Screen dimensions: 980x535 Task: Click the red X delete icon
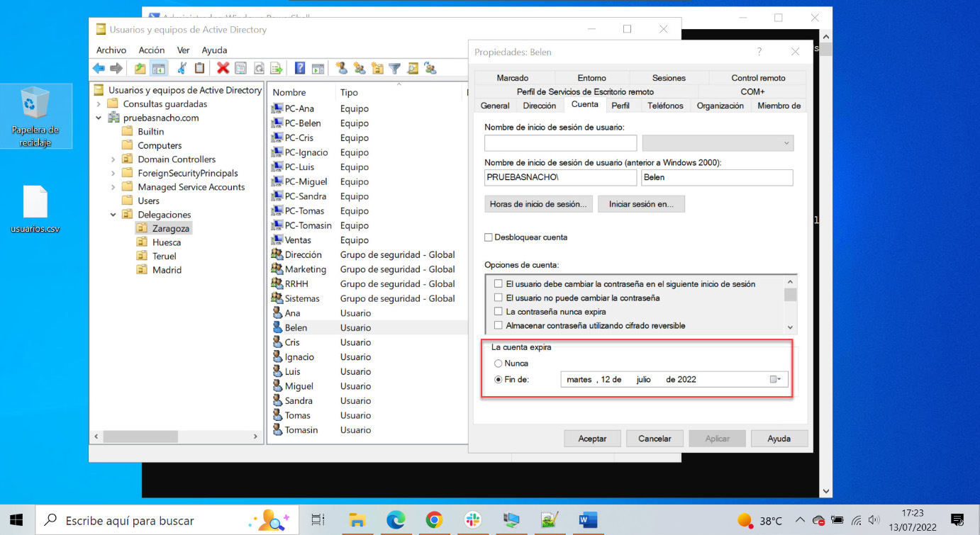pos(223,68)
